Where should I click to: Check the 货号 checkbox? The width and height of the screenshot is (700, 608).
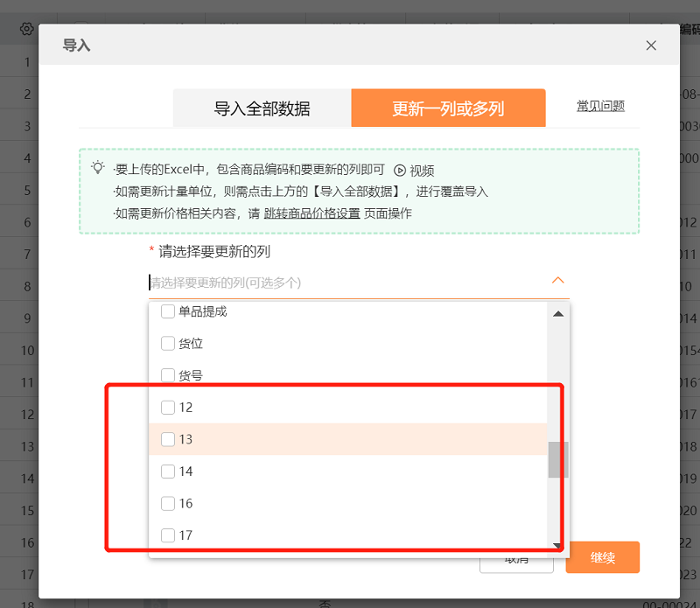(x=168, y=375)
